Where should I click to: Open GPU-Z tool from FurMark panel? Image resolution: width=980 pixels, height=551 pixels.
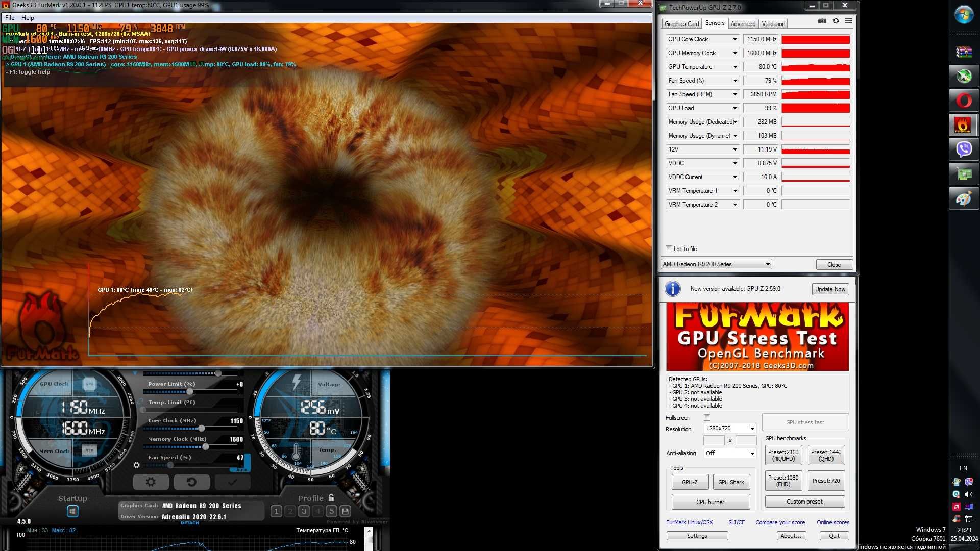click(689, 482)
